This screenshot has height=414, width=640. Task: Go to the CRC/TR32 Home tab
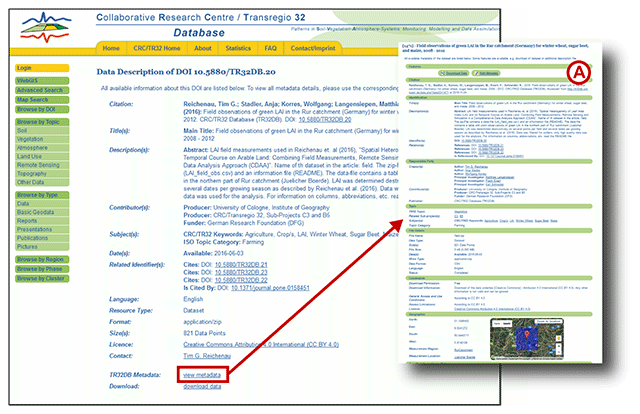click(158, 48)
